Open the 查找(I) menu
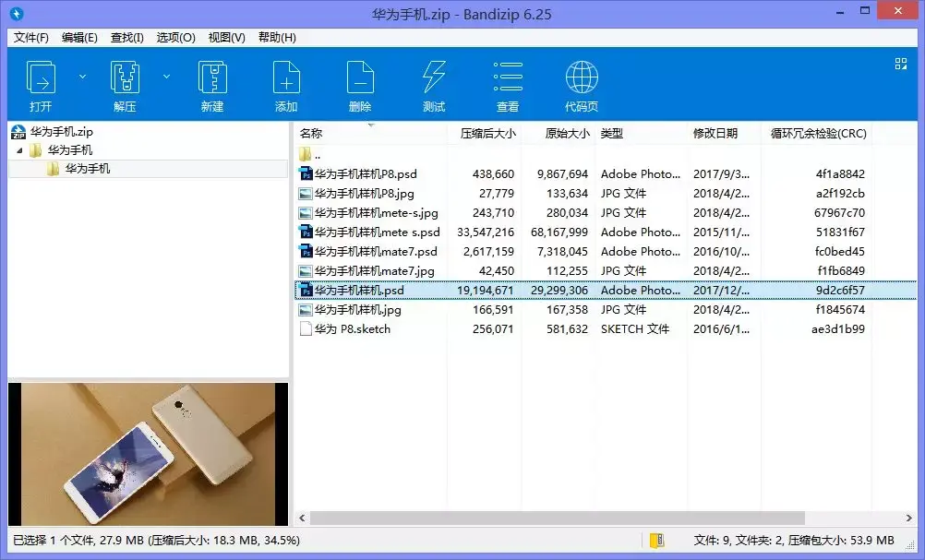 click(x=126, y=38)
